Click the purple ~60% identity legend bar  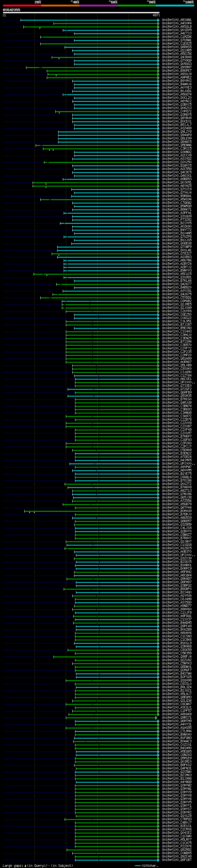coord(98,6)
